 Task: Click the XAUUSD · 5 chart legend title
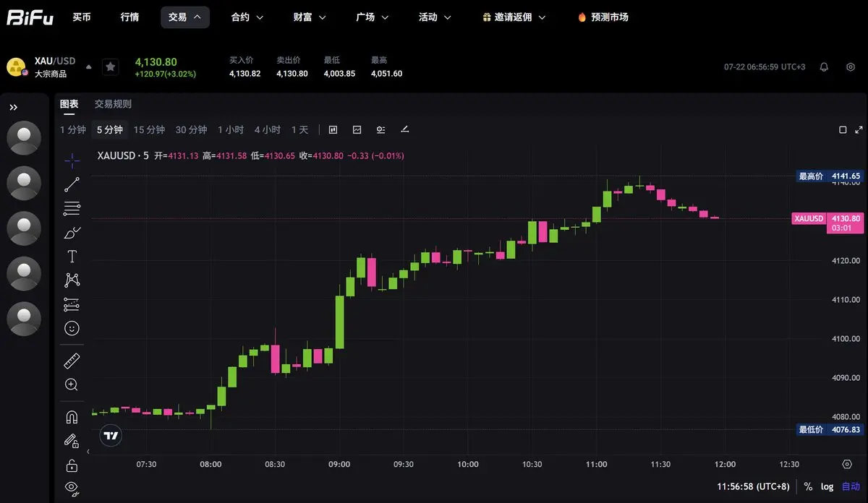[123, 155]
